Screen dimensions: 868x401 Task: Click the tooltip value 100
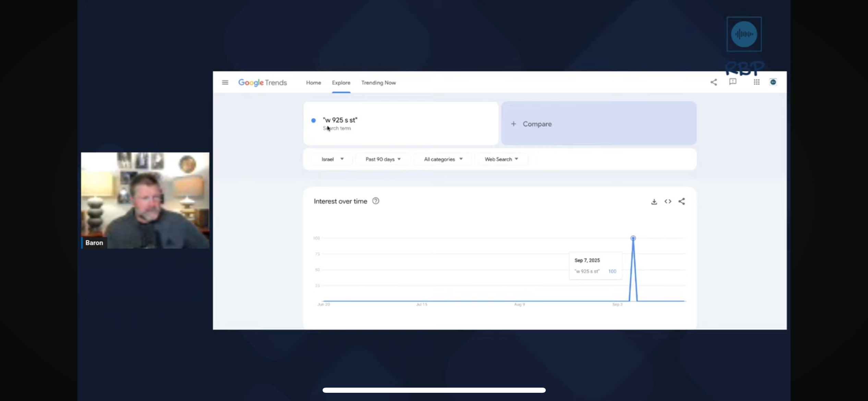(x=612, y=271)
